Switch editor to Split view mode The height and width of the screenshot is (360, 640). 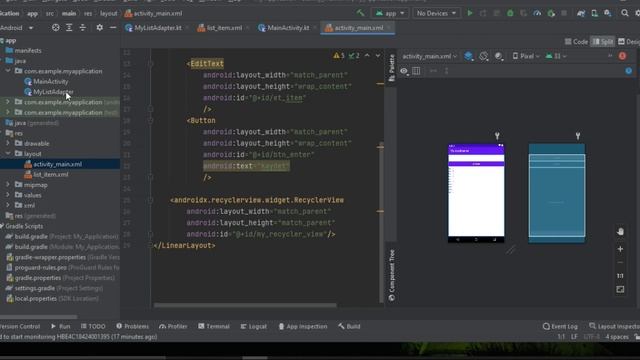pos(603,42)
